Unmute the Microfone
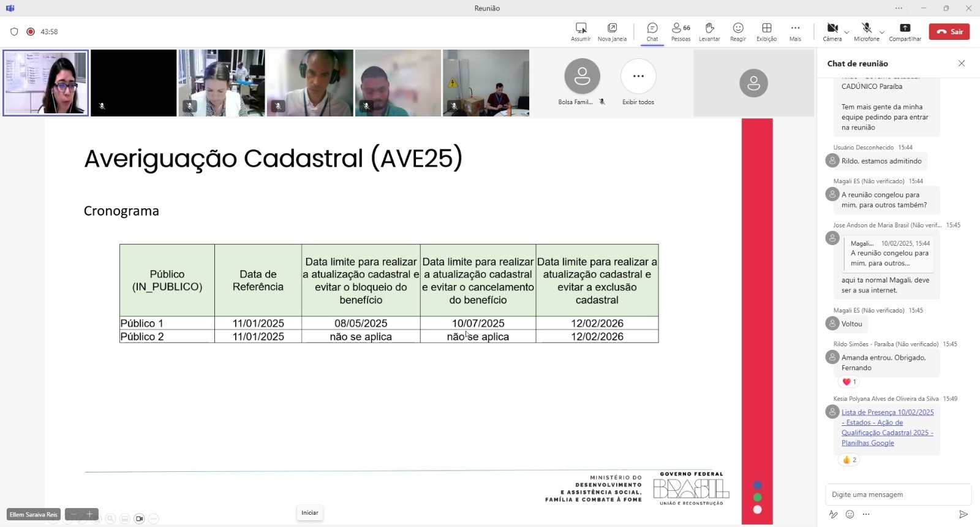Image resolution: width=980 pixels, height=527 pixels. coord(866,28)
